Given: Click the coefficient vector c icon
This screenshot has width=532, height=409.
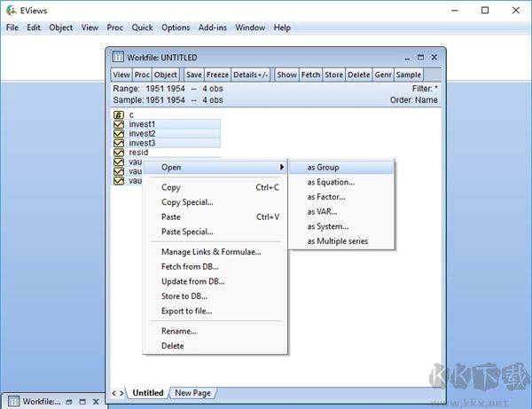Looking at the screenshot, I should pos(119,114).
